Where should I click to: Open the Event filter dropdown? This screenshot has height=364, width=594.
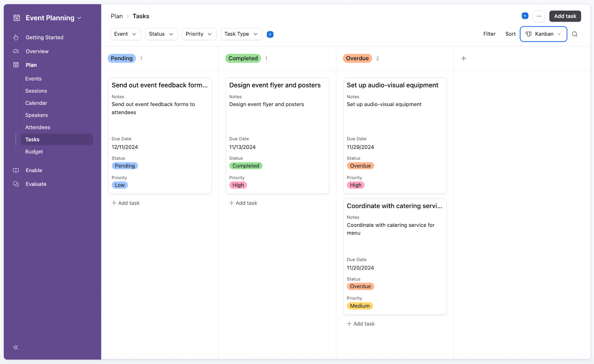point(125,34)
